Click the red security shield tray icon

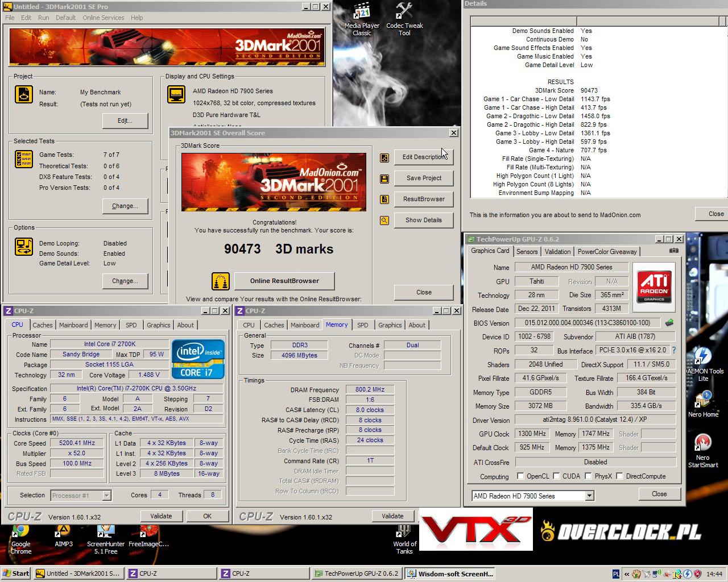pos(698,574)
